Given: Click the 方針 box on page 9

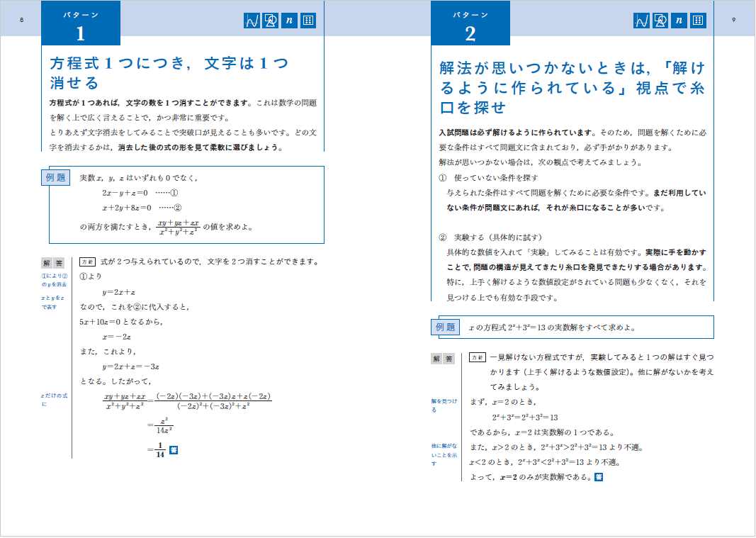Looking at the screenshot, I should [477, 357].
